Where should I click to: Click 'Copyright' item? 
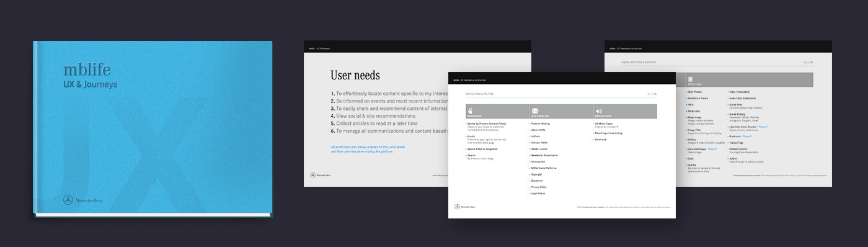point(537,174)
